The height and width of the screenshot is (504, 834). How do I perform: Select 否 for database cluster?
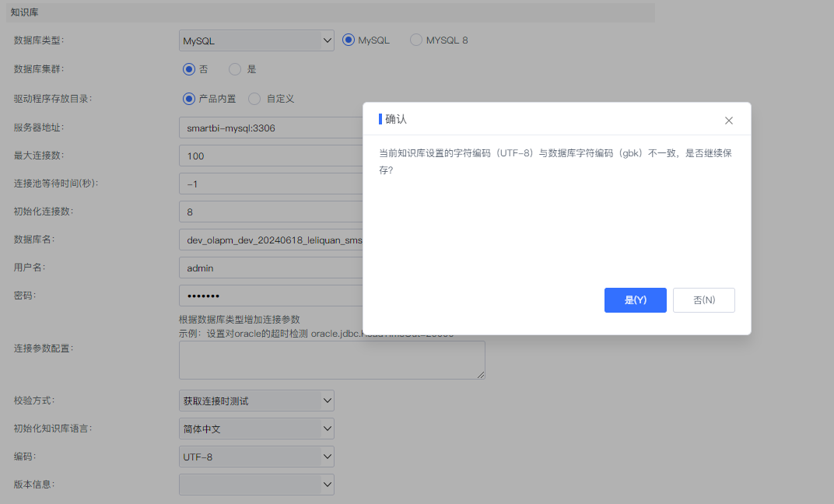point(187,69)
